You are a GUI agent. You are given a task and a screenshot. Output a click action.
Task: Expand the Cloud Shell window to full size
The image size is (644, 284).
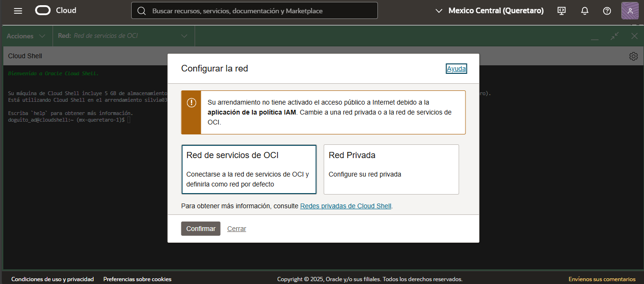(x=614, y=35)
